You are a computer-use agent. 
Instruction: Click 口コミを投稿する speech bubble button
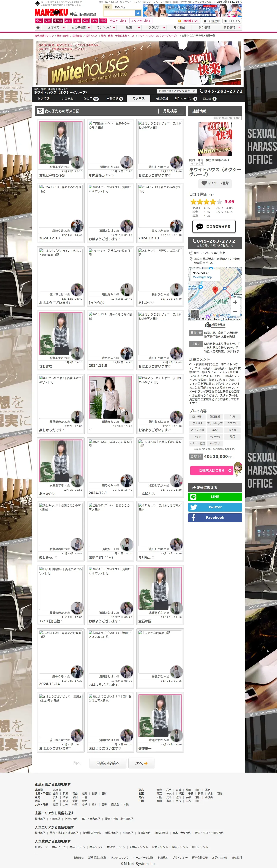point(214,226)
